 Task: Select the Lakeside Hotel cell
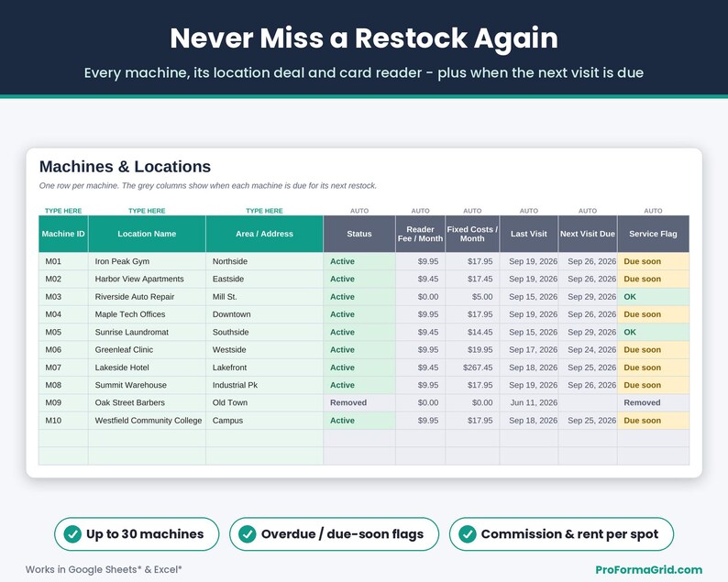point(147,368)
